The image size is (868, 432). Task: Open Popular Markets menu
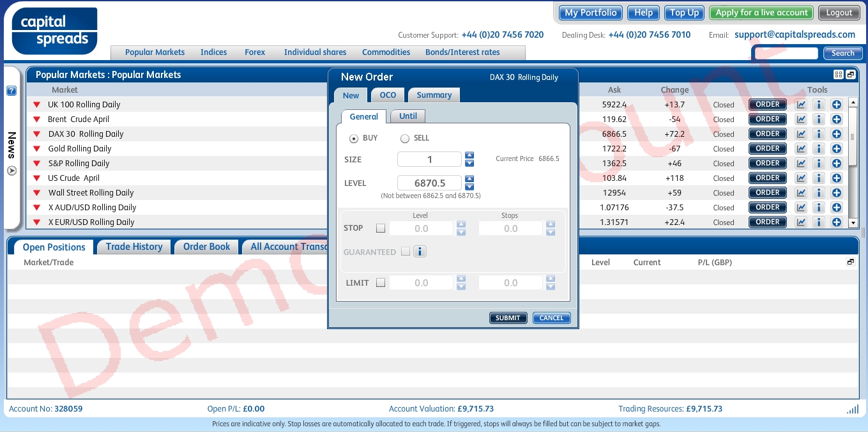point(155,52)
